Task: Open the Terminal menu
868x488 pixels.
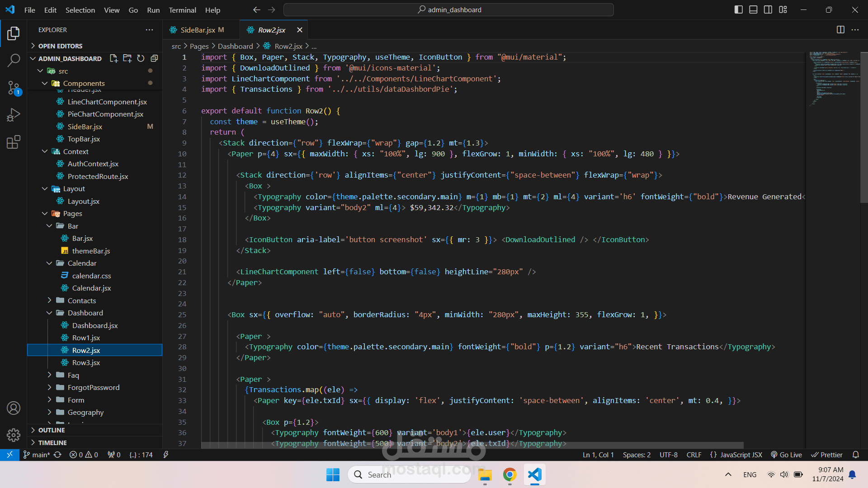Action: [x=182, y=10]
